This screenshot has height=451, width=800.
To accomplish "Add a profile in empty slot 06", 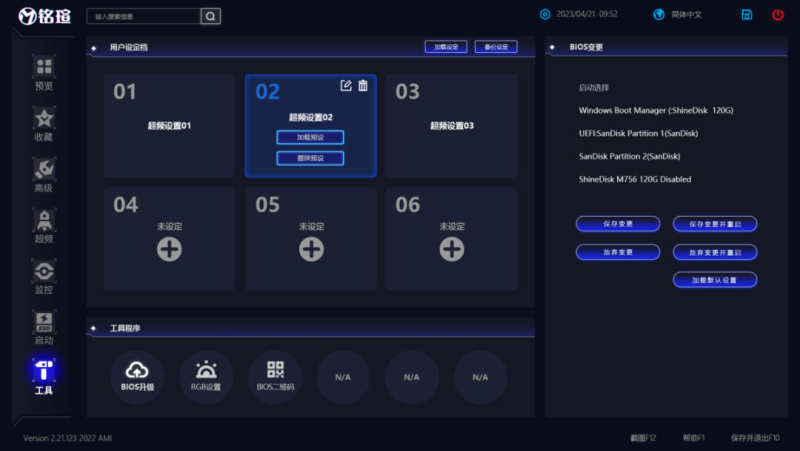I will [x=452, y=249].
